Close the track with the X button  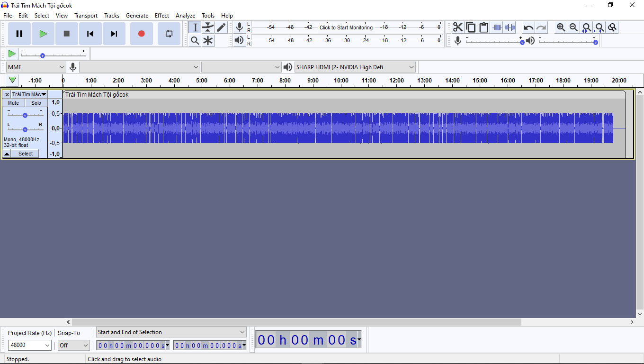pyautogui.click(x=7, y=94)
